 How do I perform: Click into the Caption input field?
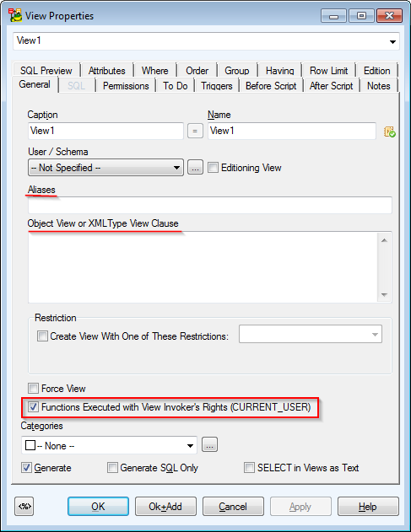(x=105, y=131)
